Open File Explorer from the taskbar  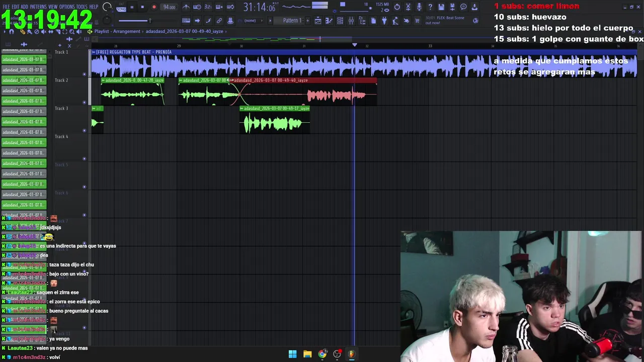[307, 354]
